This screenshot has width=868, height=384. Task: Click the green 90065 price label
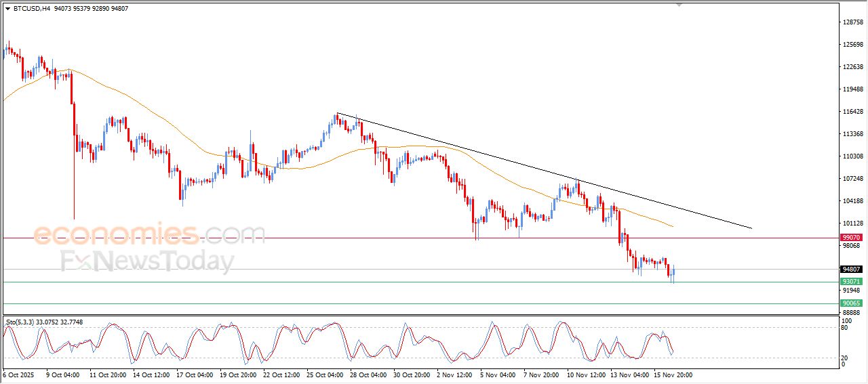tap(851, 303)
